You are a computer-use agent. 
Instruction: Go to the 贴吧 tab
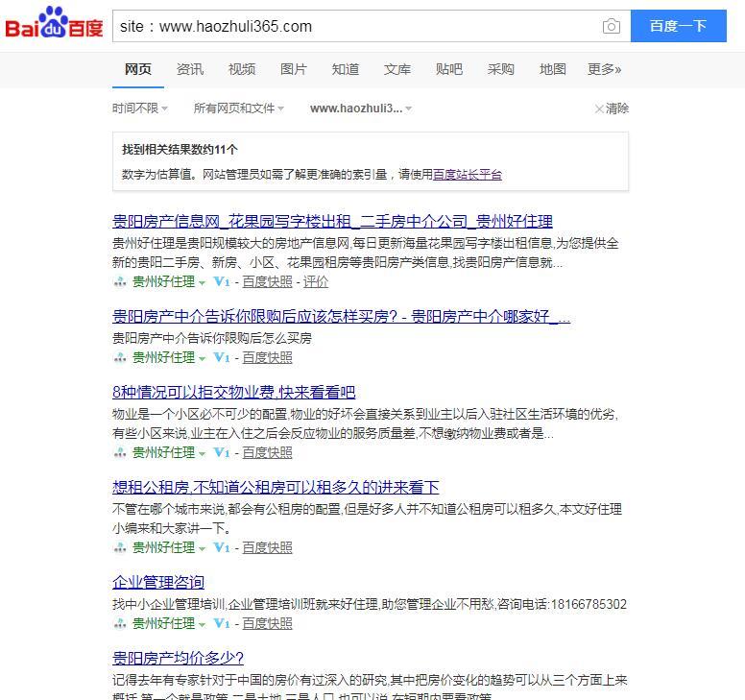click(x=449, y=69)
